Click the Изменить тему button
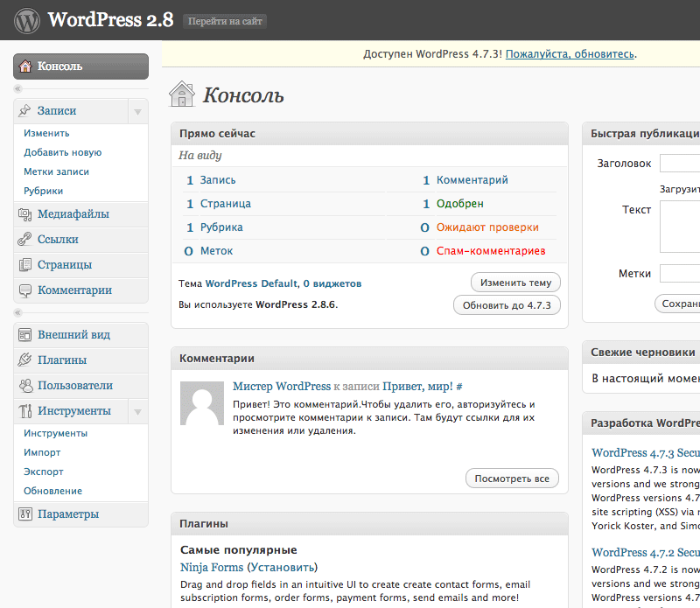The width and height of the screenshot is (700, 608). tap(515, 283)
